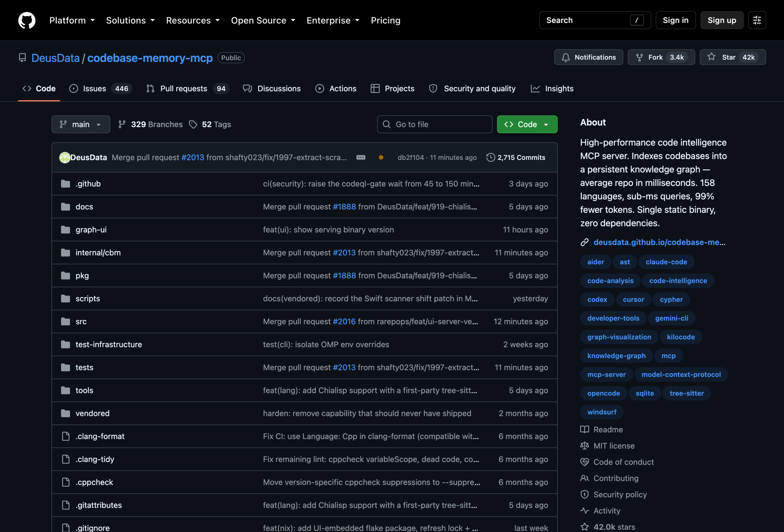View the 52 Tags
Image resolution: width=784 pixels, height=532 pixels.
[210, 124]
